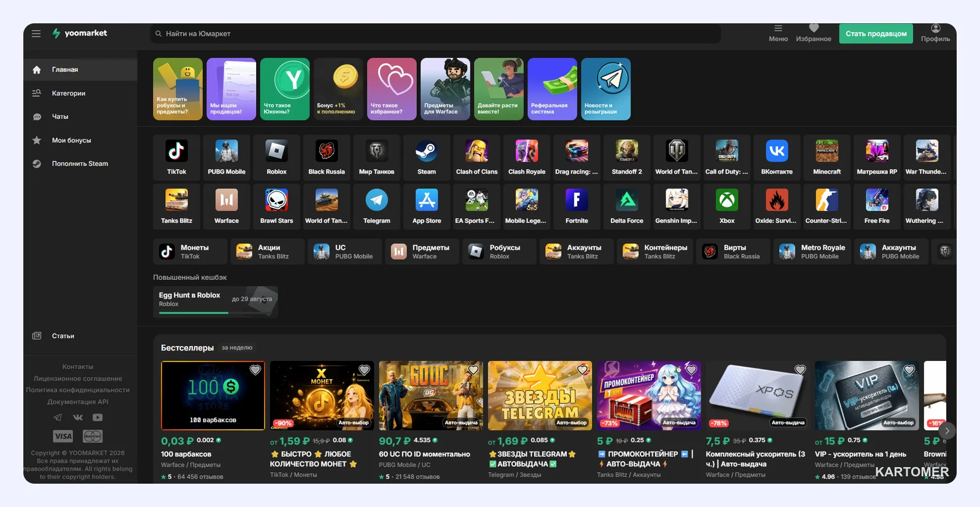
Task: Add БЫСТРО ЛЮБОЕ КОЛИЧЕСТВО МОНЕТ to favorites
Action: [364, 370]
